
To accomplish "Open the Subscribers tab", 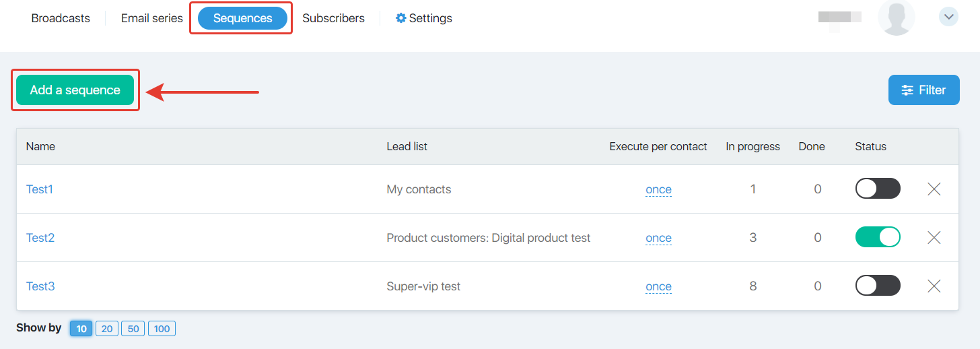I will [333, 18].
